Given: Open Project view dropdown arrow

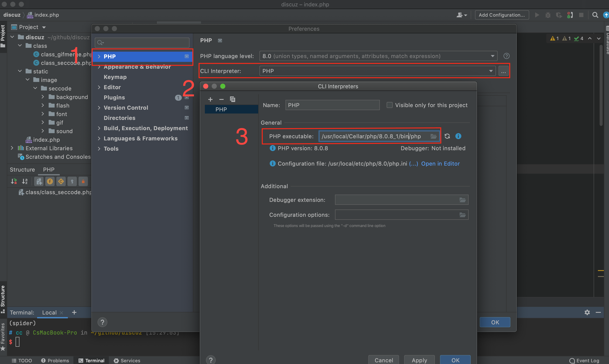Looking at the screenshot, I should pyautogui.click(x=44, y=27).
